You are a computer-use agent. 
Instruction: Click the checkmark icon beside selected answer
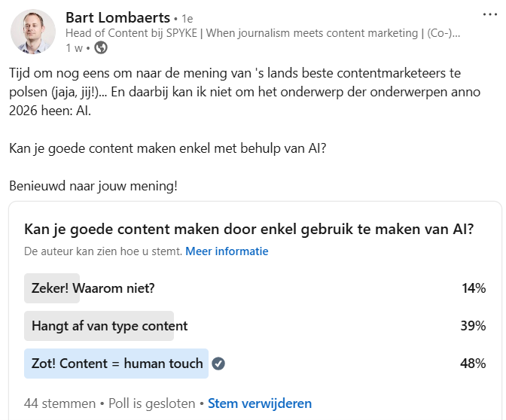click(x=218, y=364)
